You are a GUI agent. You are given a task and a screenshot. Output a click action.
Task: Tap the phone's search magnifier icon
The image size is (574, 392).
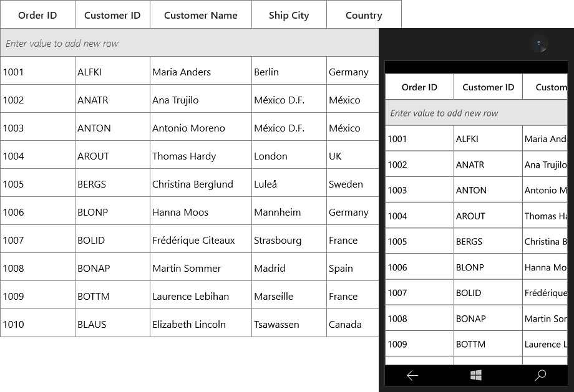point(540,375)
